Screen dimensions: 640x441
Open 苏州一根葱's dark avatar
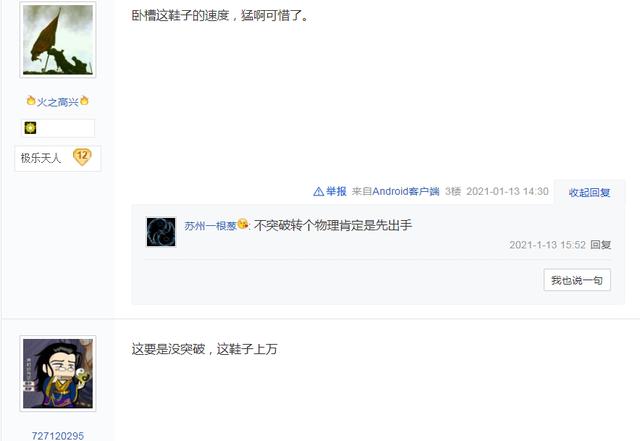point(161,232)
